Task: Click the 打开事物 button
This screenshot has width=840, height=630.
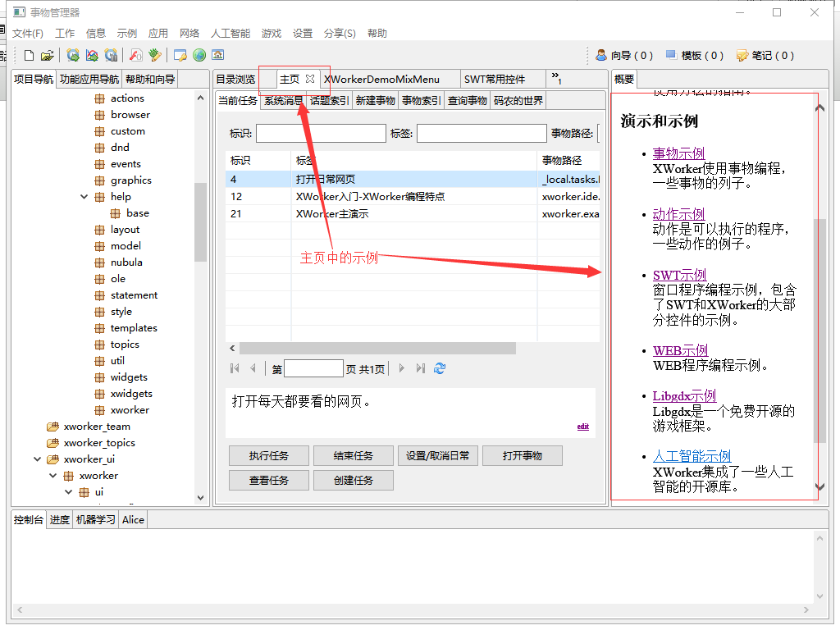Action: point(523,456)
